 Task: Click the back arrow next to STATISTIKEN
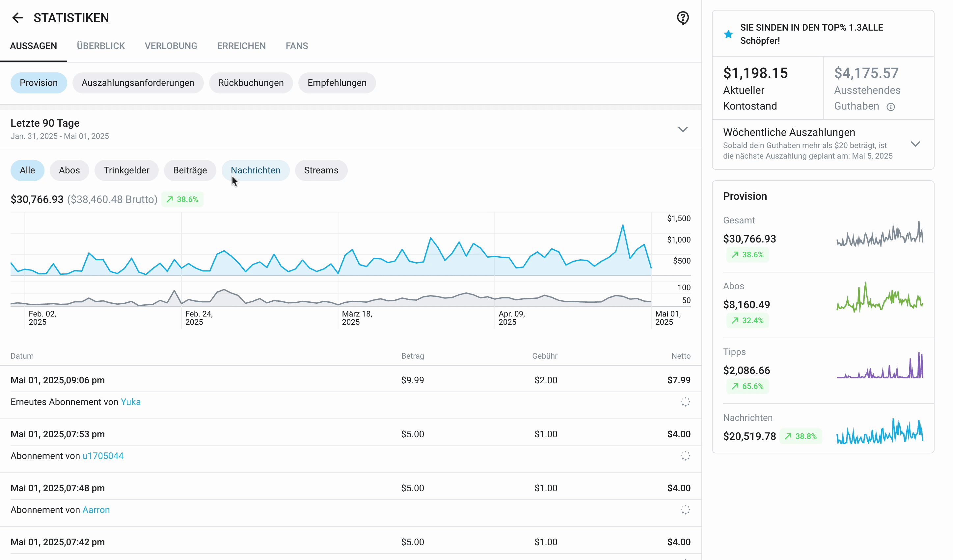point(17,18)
